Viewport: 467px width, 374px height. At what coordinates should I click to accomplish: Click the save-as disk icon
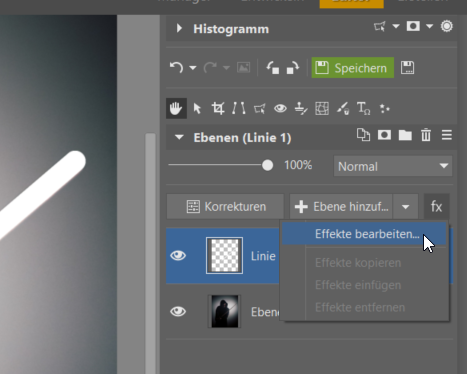tap(407, 68)
